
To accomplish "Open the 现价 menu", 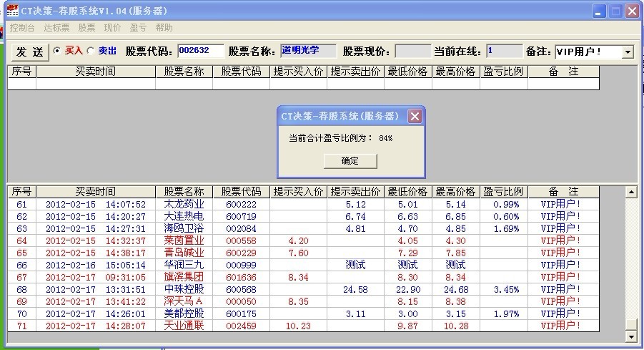I will click(x=112, y=27).
